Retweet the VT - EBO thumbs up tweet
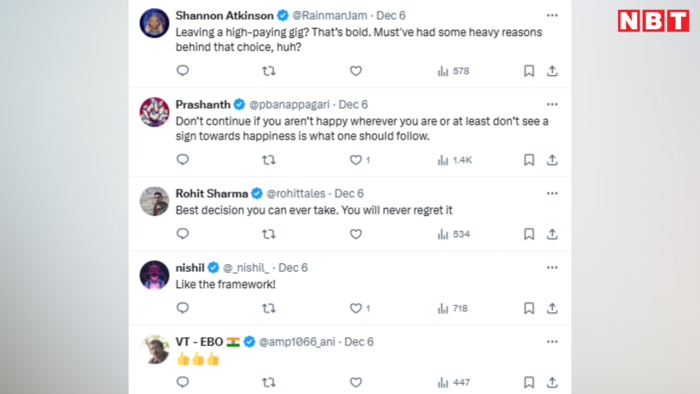This screenshot has width=700, height=394. click(x=268, y=382)
